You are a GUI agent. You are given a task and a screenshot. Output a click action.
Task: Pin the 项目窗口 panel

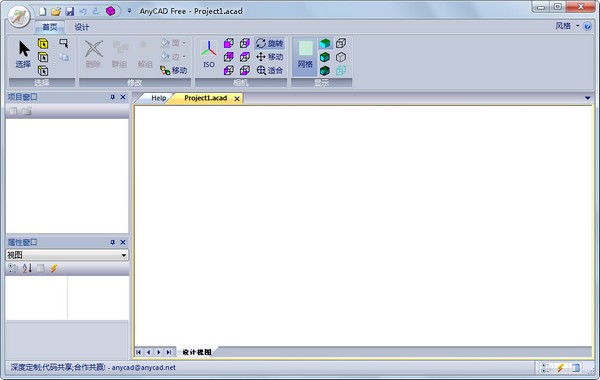(112, 97)
